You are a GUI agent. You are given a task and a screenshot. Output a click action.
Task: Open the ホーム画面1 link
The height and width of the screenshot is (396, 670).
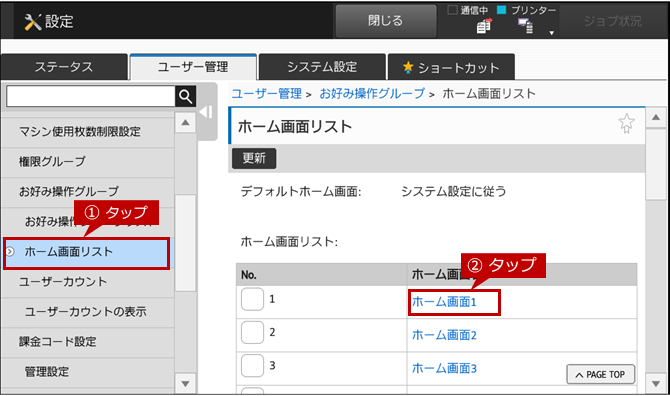(x=444, y=302)
